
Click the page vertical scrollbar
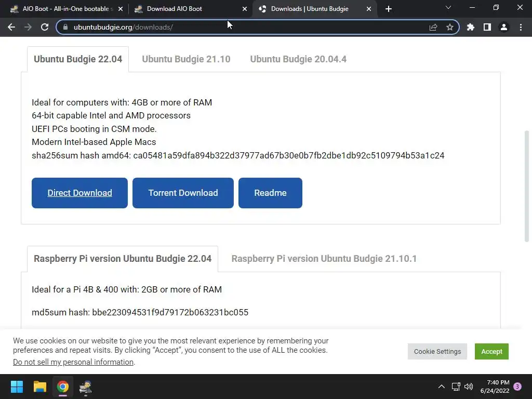pyautogui.click(x=527, y=186)
